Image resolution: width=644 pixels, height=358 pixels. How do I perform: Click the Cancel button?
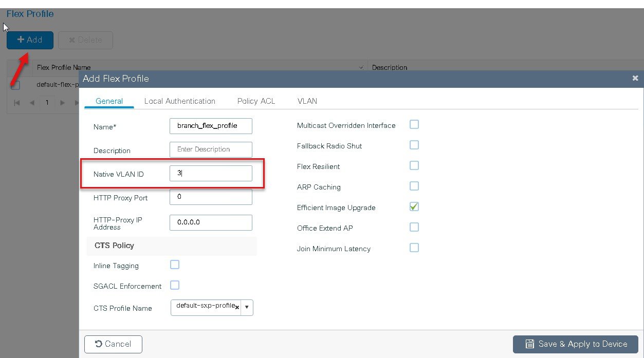point(113,344)
